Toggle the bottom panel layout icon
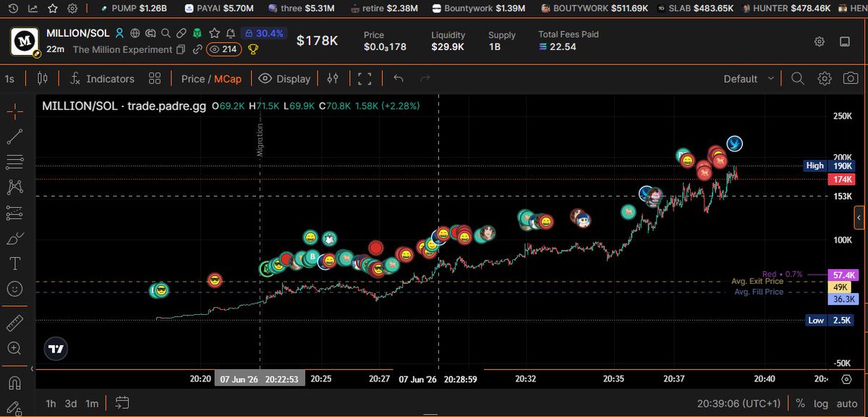868x417 pixels. pos(844,41)
